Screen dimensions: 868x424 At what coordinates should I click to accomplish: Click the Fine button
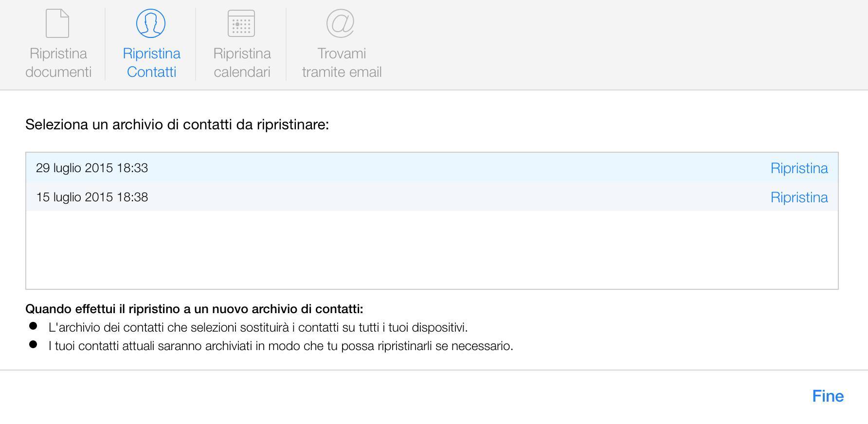point(828,396)
